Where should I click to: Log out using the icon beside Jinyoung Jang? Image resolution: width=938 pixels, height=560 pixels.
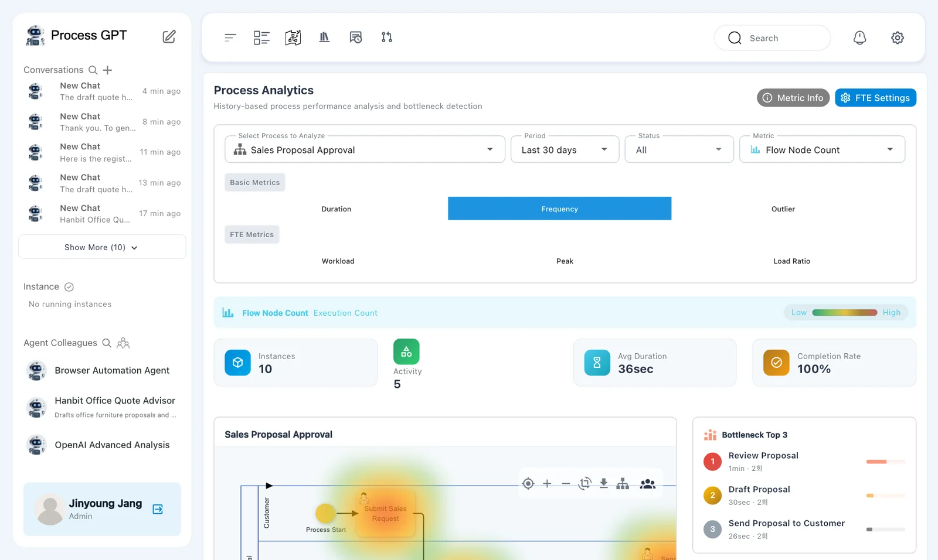(158, 509)
